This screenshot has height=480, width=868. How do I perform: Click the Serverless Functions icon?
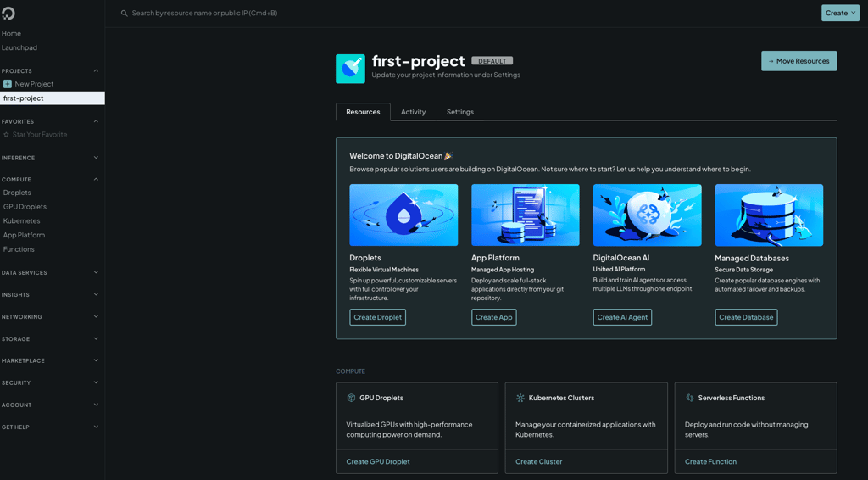coord(690,398)
